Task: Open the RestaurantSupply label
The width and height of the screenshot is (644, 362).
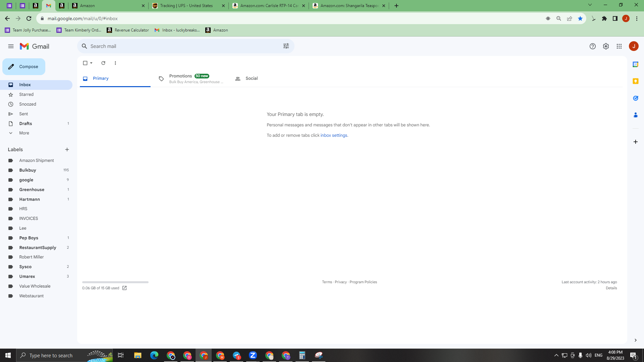Action: (36, 248)
